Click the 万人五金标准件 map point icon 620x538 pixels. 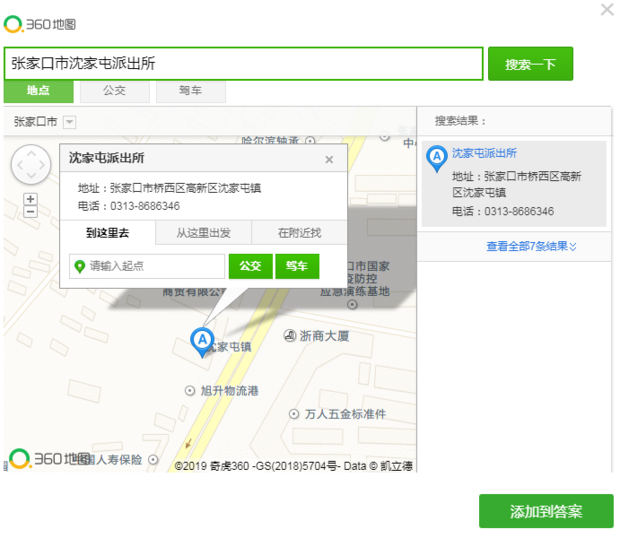point(294,414)
